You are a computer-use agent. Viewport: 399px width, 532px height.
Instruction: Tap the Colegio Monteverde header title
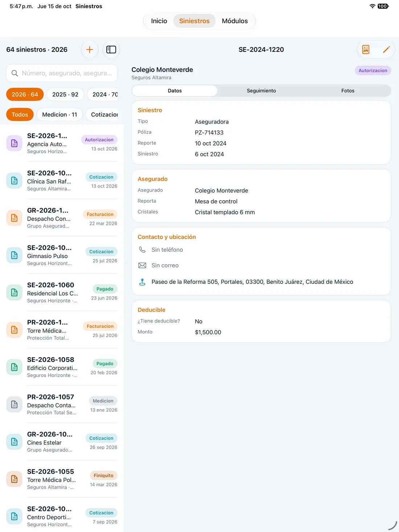point(162,70)
